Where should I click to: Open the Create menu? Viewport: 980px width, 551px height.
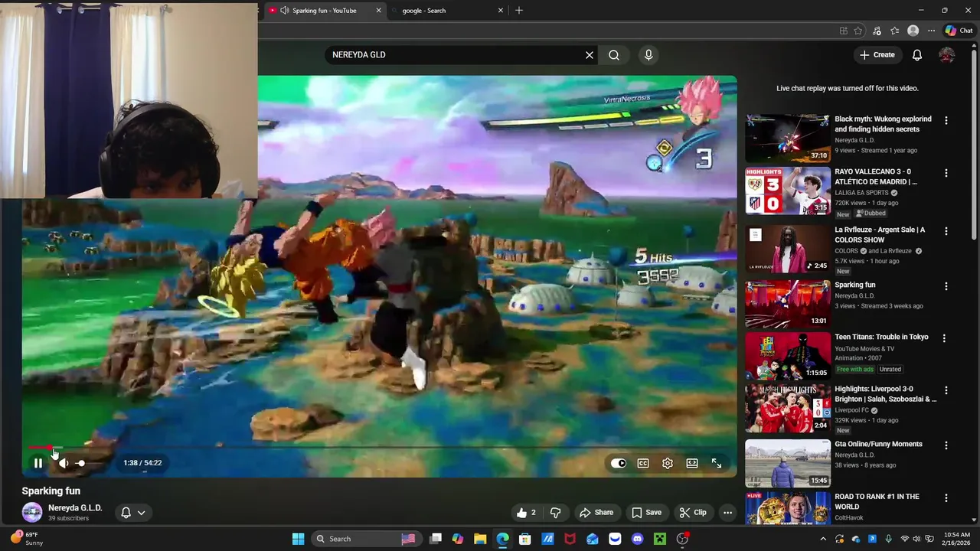click(877, 55)
